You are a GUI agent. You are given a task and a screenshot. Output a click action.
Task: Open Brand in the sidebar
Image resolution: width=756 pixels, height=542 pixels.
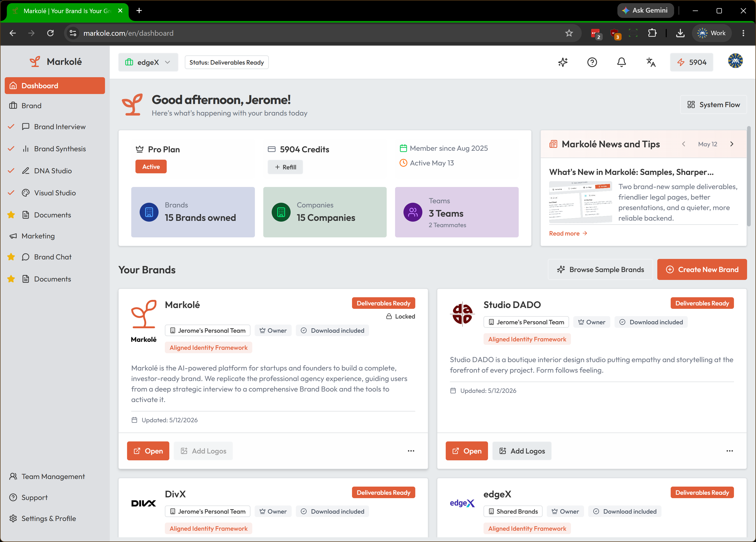(55, 106)
